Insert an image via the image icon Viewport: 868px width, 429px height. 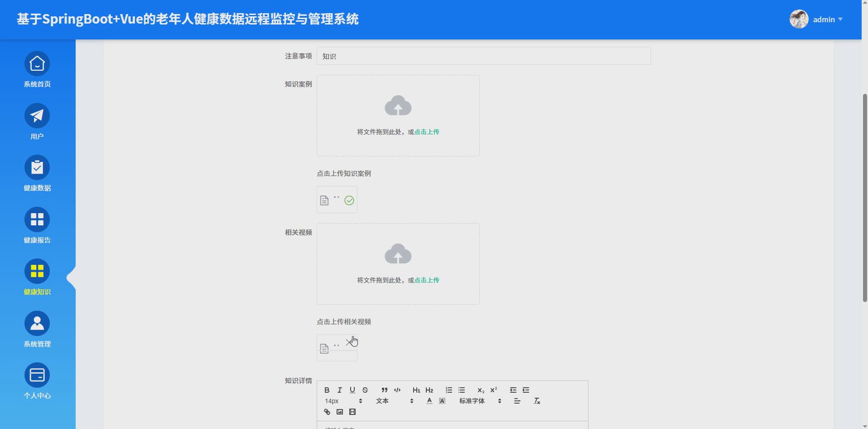click(340, 412)
